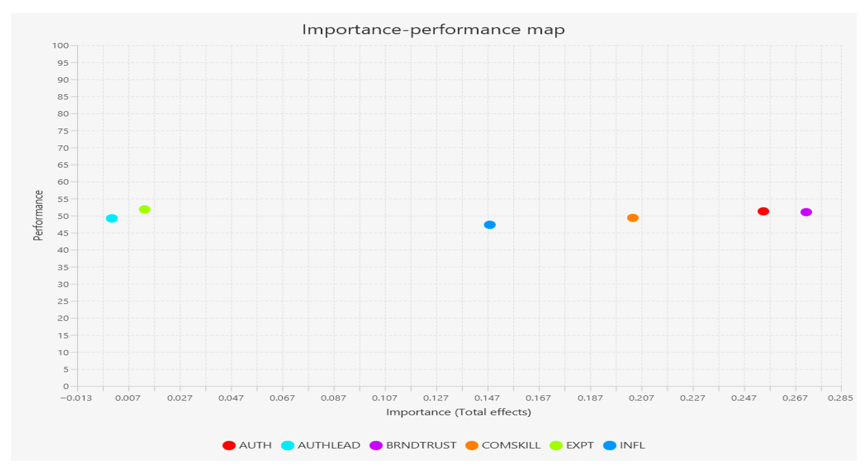This screenshot has width=868, height=475.
Task: Click the 100 value on Performance axis
Action: click(60, 45)
